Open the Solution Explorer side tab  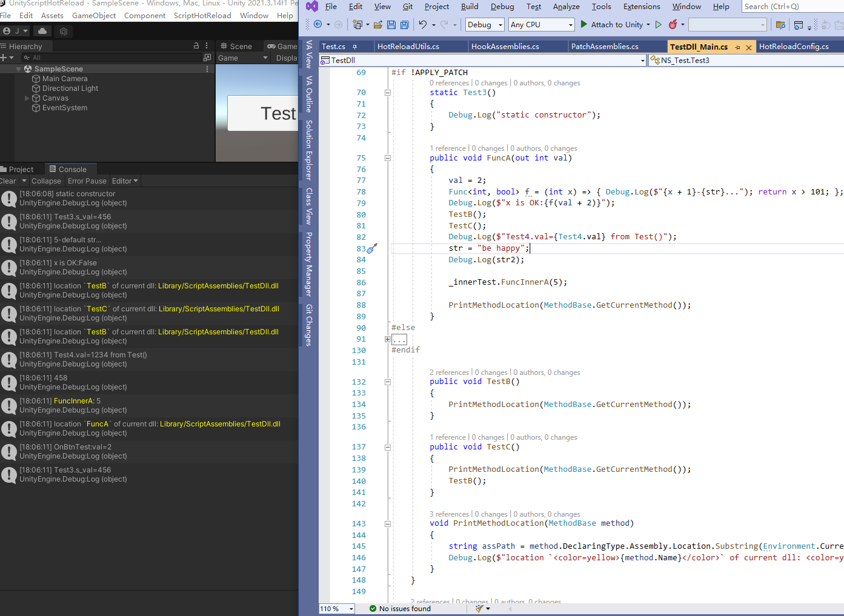(309, 150)
